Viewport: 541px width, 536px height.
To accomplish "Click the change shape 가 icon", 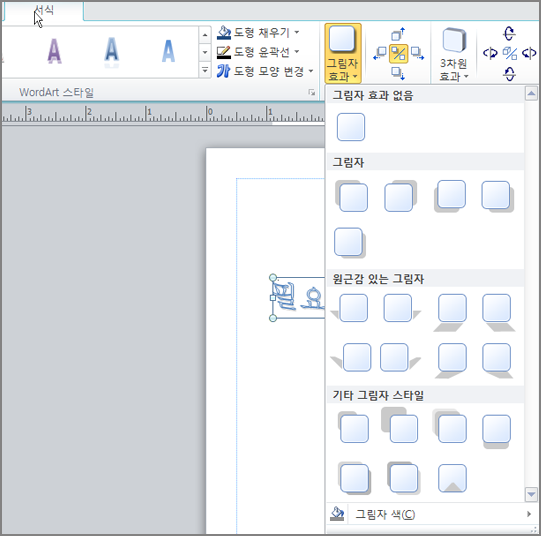I will click(224, 71).
